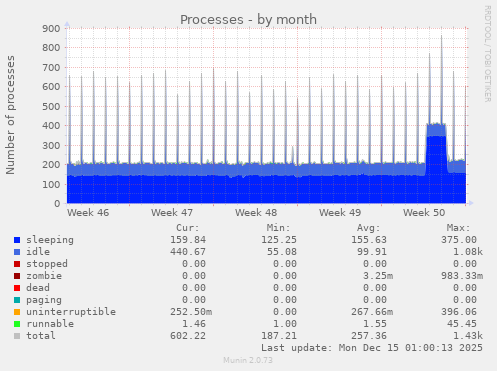Click the dead legend color swatch
Viewport: 497px width, 371px height.
17,288
